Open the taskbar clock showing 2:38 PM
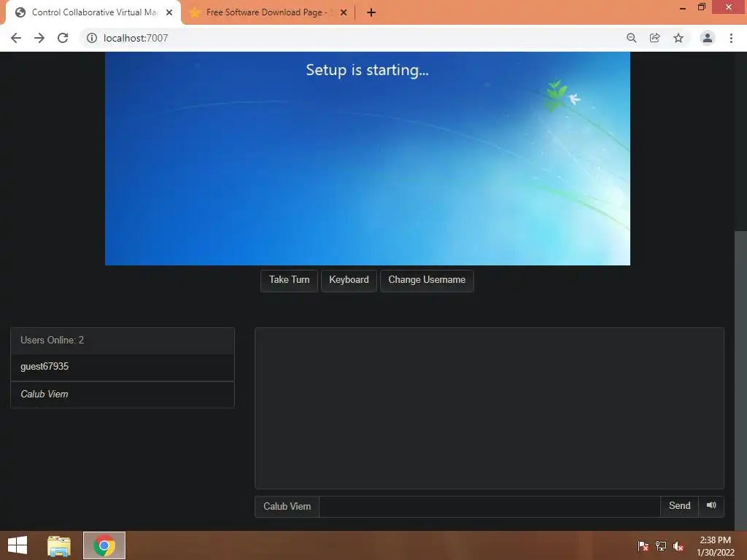 point(715,546)
